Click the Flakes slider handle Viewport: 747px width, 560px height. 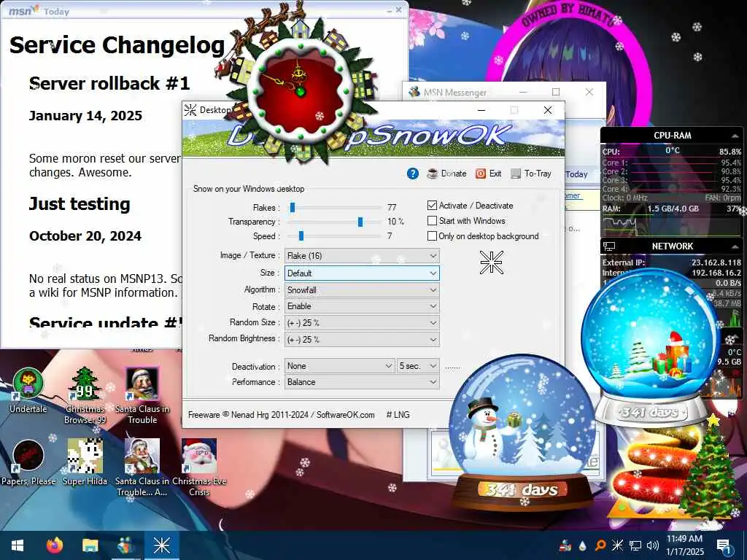click(293, 207)
